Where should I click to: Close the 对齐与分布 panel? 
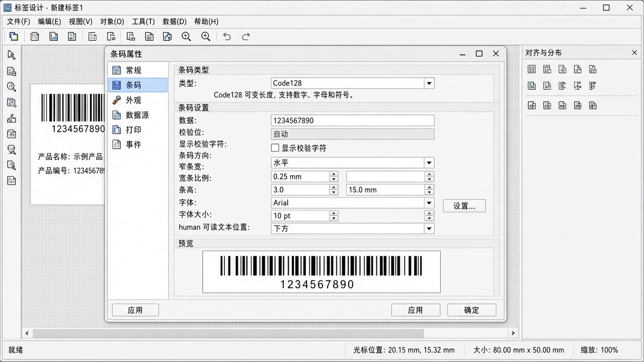[634, 52]
